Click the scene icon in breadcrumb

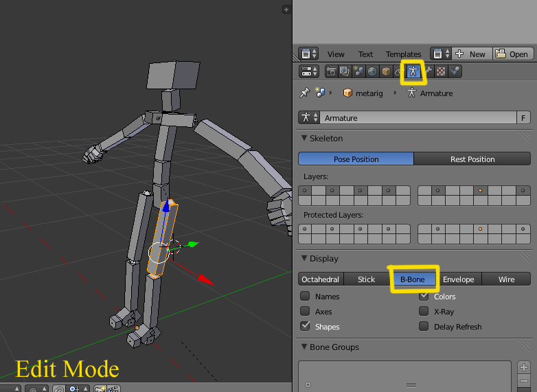321,93
